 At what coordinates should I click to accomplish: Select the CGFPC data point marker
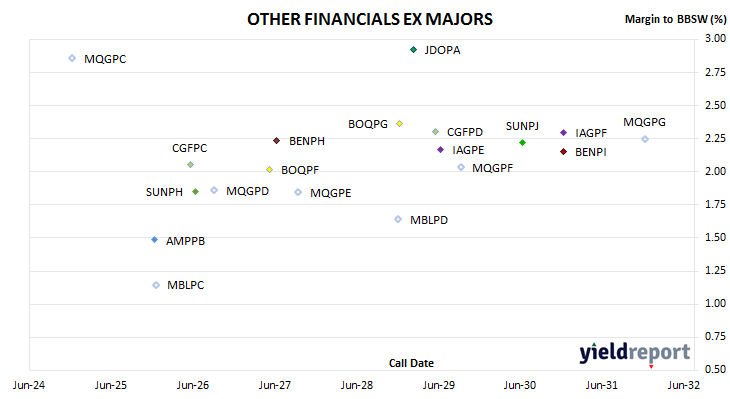190,164
